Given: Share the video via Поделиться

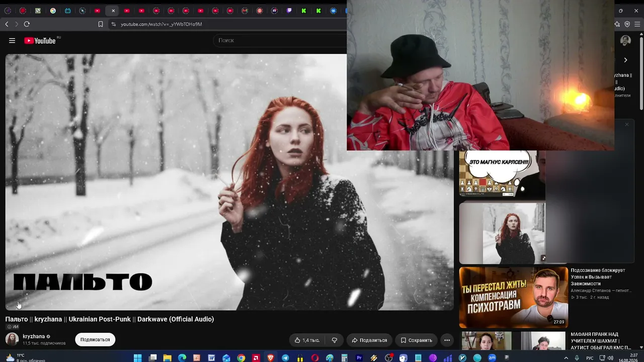Looking at the screenshot, I should click(x=369, y=340).
